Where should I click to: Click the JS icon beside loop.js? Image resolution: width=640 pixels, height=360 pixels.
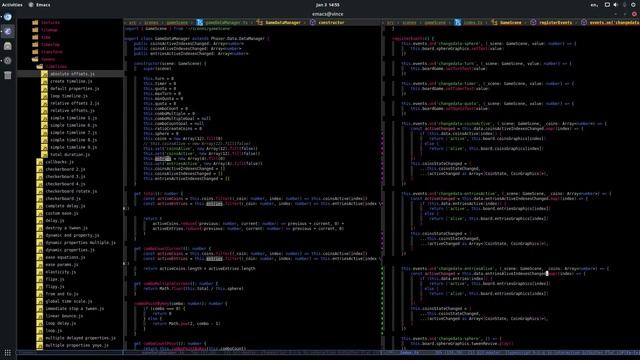click(39, 331)
